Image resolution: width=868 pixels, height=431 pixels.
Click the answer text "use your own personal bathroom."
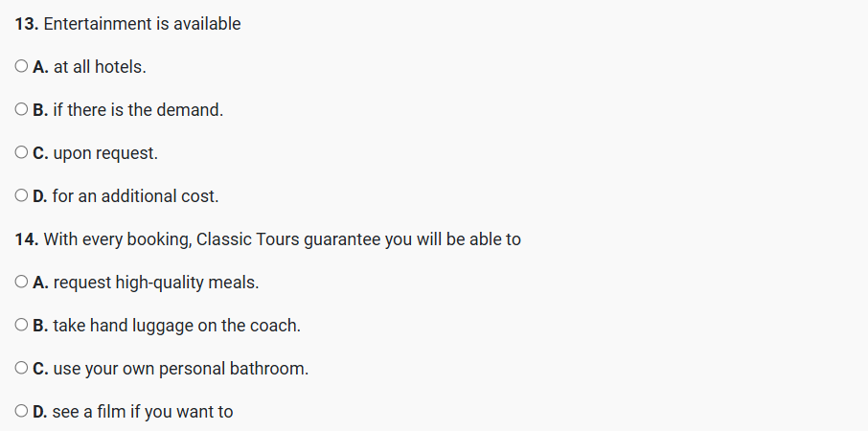(180, 369)
